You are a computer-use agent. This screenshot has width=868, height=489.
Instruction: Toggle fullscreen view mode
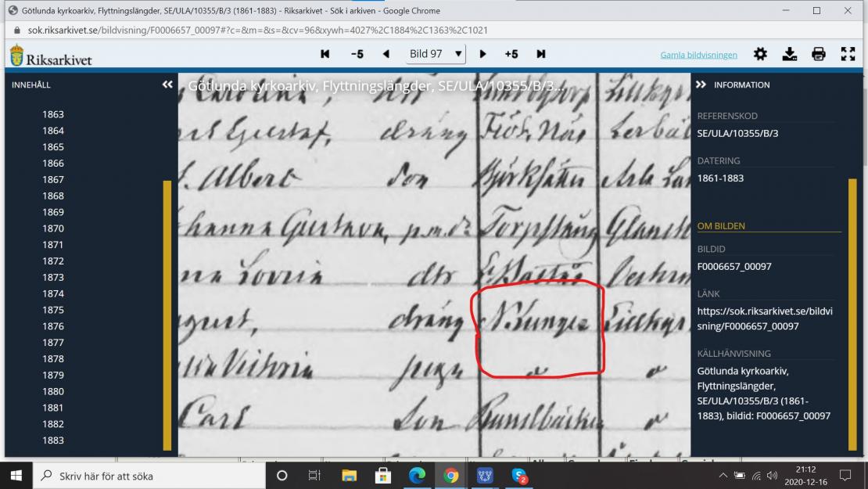[848, 54]
